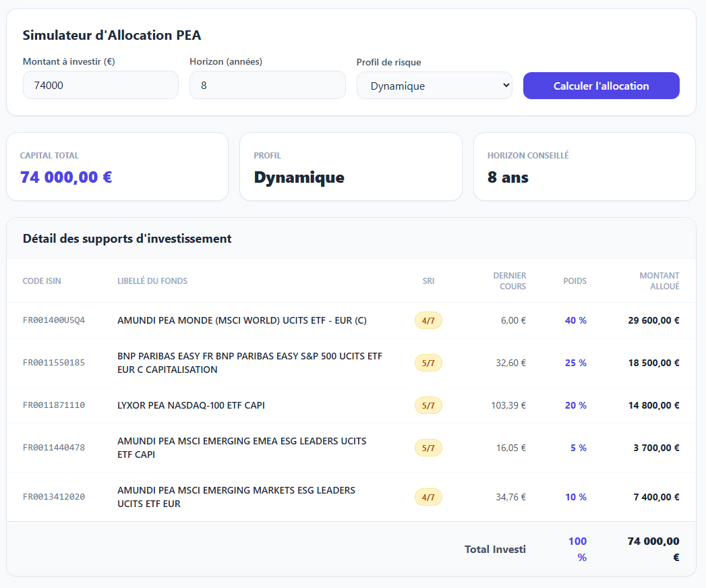706x588 pixels.
Task: Click the 4/7 SRI badge for EMERGING MARKETS row
Action: (428, 497)
